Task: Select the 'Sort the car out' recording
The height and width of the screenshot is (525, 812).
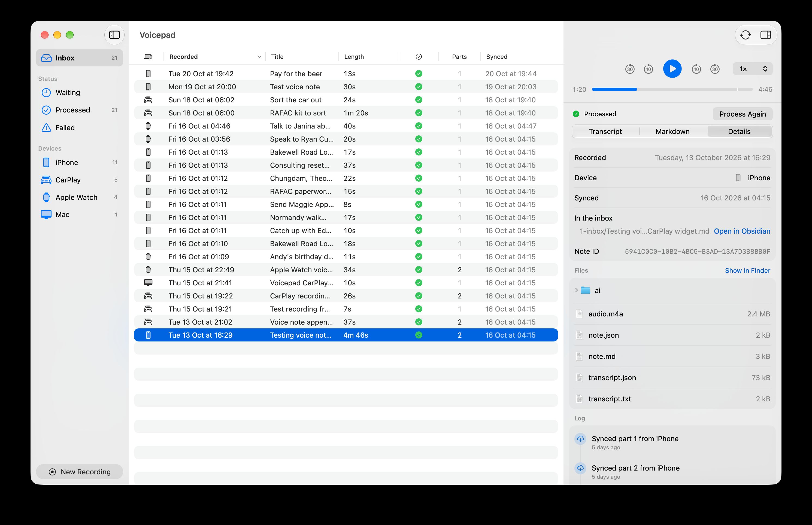Action: click(346, 100)
